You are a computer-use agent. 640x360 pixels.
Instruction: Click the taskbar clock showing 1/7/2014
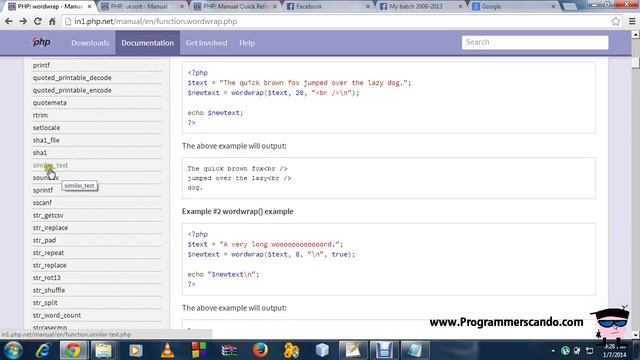coord(615,351)
